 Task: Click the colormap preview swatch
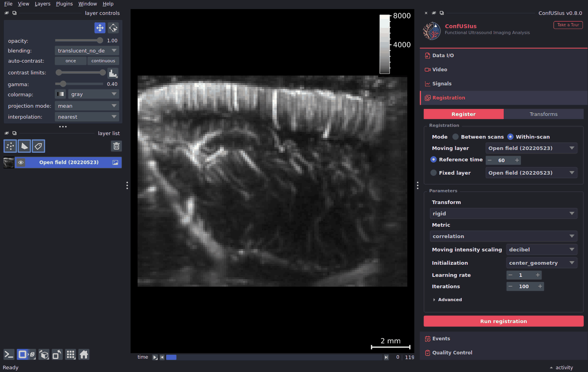point(60,94)
